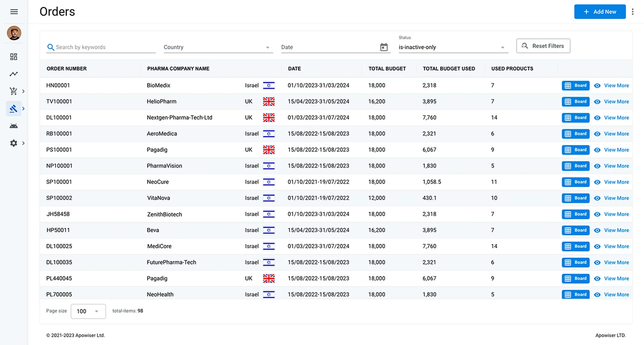
Task: Expand the shopping cart submenu chevron
Action: tap(23, 91)
